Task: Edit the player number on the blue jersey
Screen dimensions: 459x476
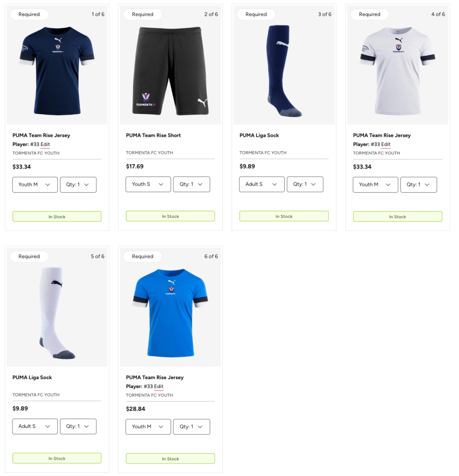Action: (159, 387)
